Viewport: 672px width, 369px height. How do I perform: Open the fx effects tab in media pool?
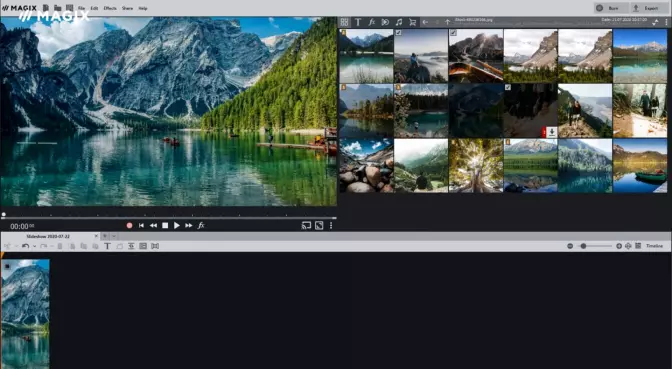coord(372,22)
